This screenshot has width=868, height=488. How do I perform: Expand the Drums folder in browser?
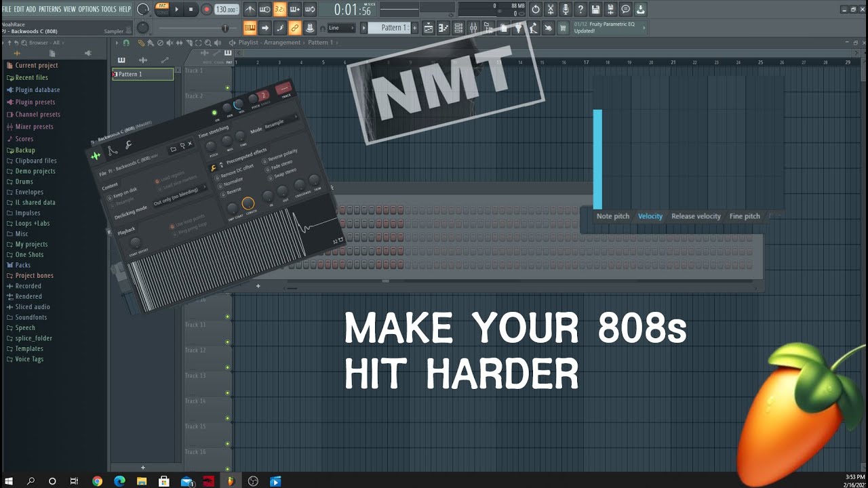(24, 182)
